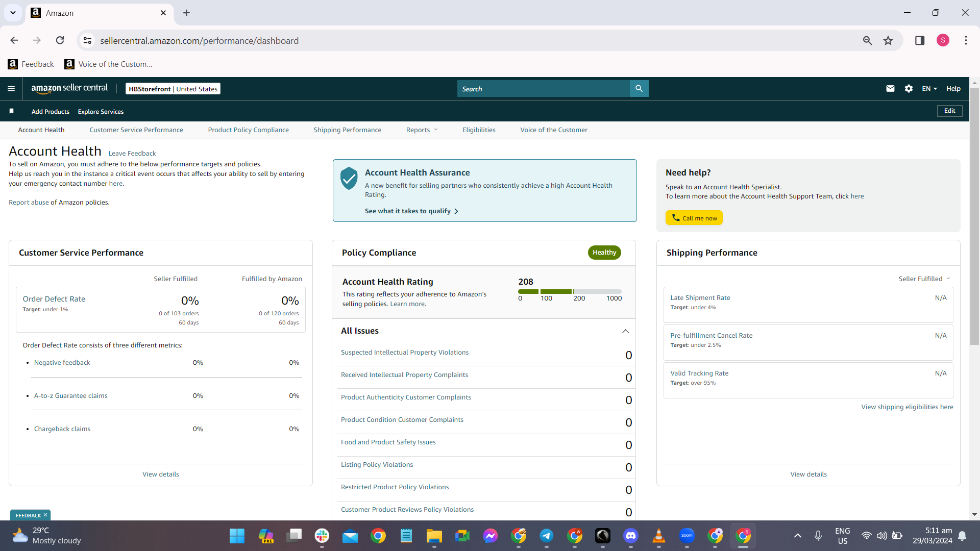Switch the HBStorefront United States marketplace selector

click(173, 89)
